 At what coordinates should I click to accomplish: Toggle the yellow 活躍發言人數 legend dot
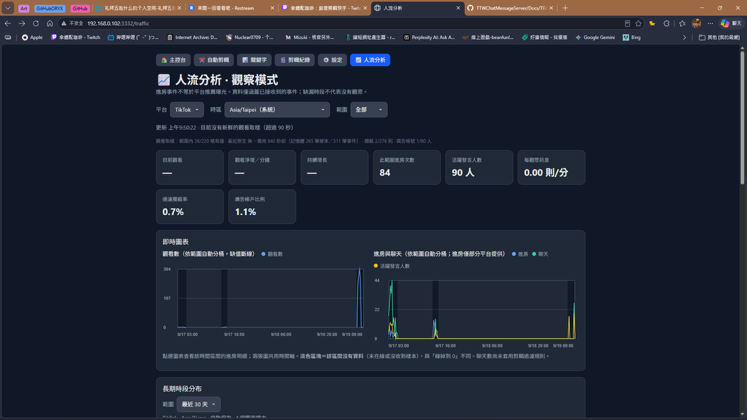pyautogui.click(x=376, y=266)
